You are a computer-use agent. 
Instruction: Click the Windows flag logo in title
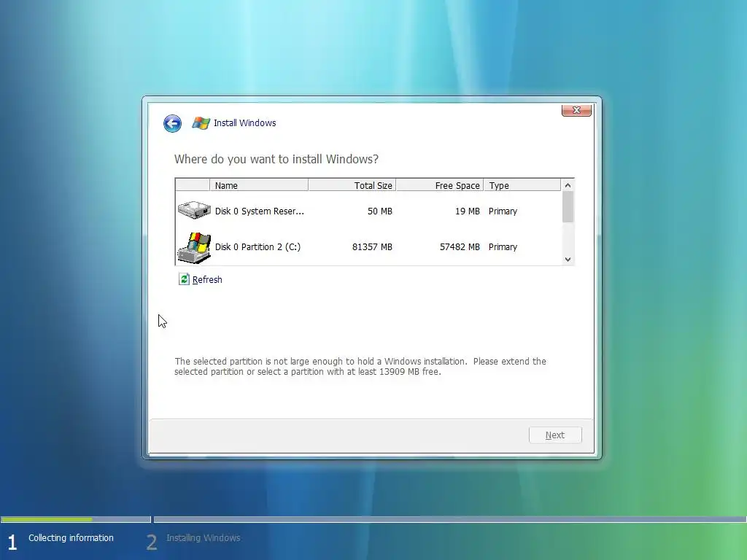click(201, 123)
